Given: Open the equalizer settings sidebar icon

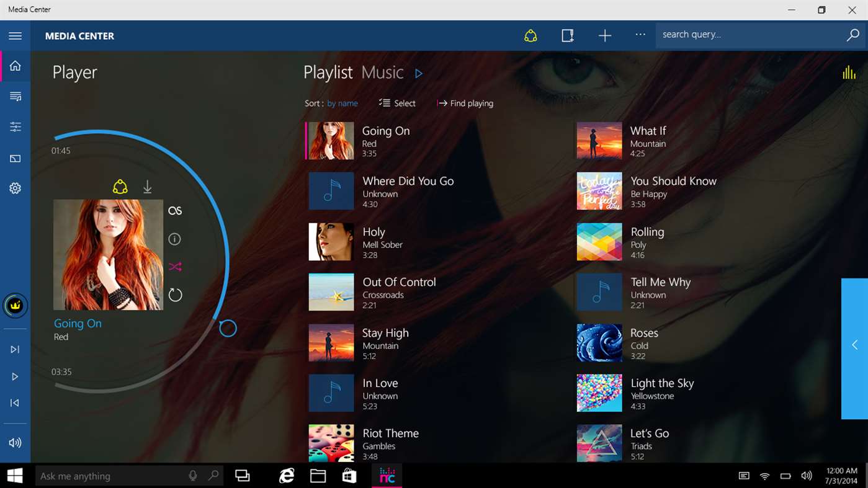Looking at the screenshot, I should 15,126.
